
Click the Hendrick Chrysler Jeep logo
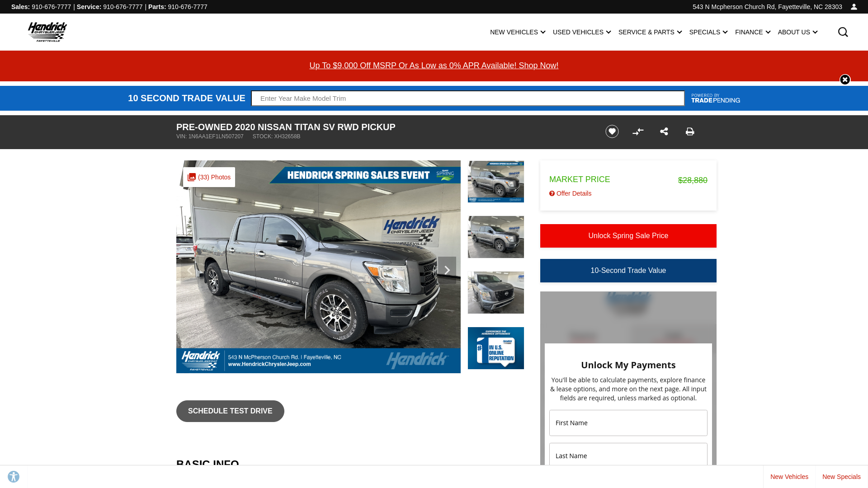(x=47, y=32)
